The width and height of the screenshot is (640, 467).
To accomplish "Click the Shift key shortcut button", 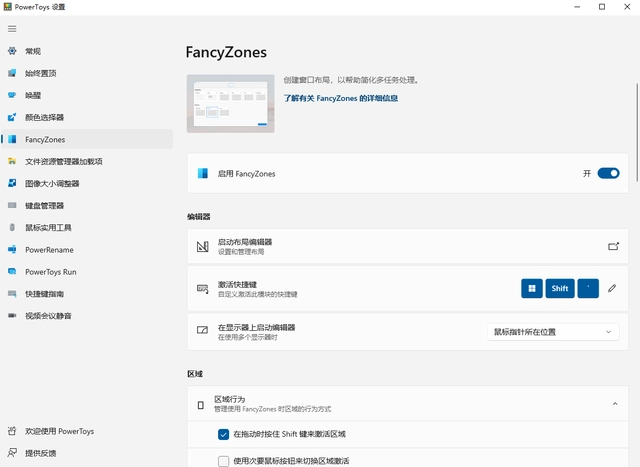I will (560, 288).
